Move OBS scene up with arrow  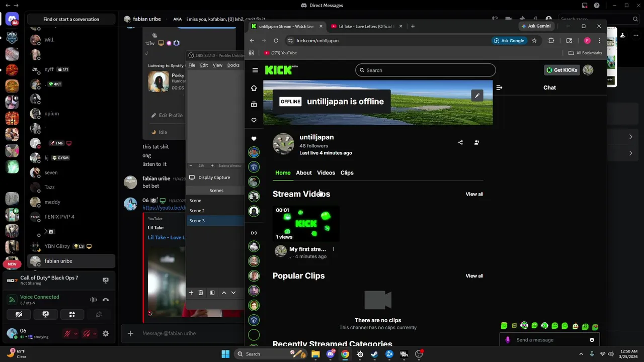pyautogui.click(x=224, y=293)
